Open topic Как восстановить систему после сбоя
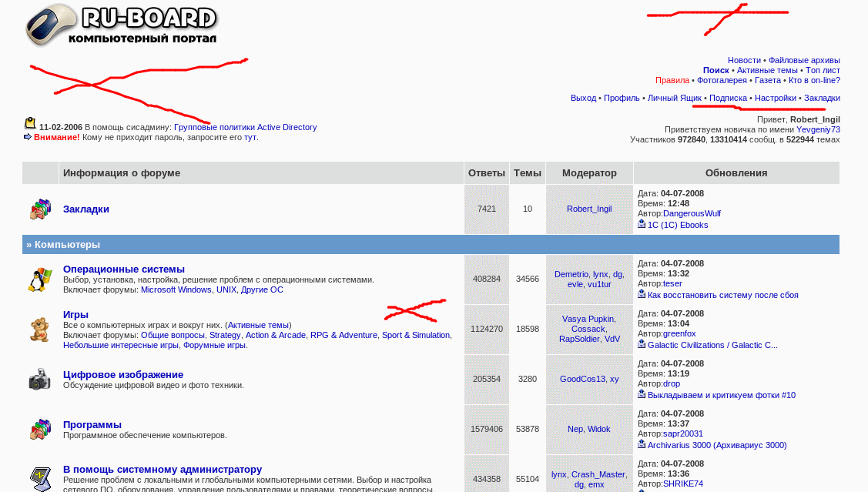Viewport: 868px width, 492px height. point(722,295)
